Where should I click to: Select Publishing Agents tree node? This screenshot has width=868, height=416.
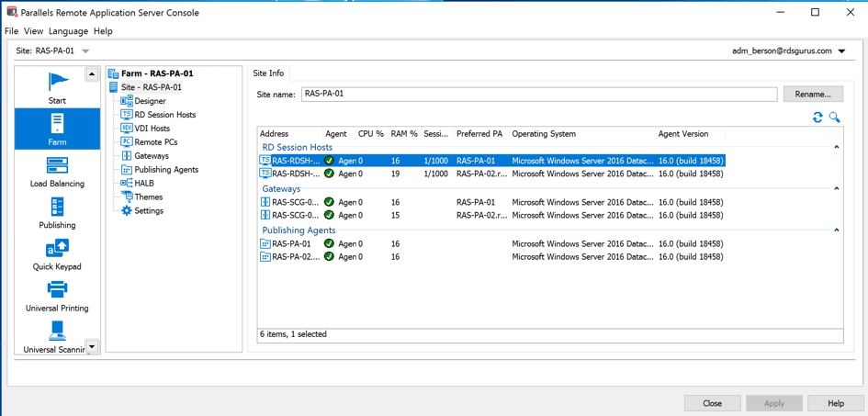pos(166,170)
